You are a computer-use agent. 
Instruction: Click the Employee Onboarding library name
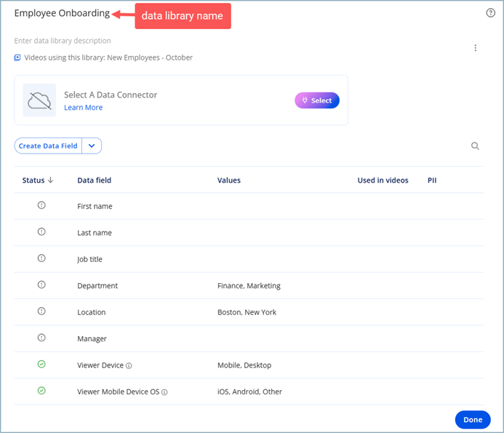62,13
